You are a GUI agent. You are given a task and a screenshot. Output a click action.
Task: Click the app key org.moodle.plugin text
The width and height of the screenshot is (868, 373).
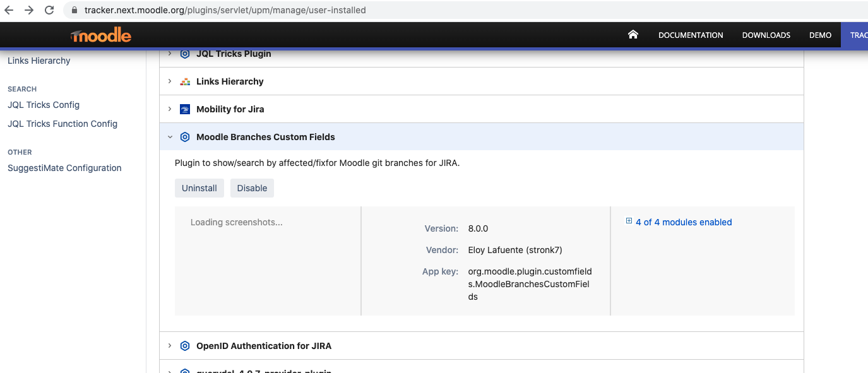pos(530,284)
